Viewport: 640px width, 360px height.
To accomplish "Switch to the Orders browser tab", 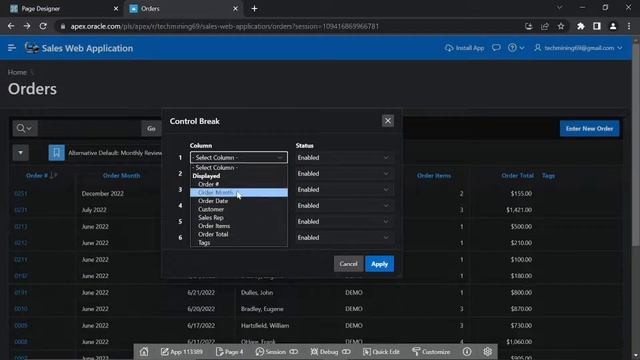I will tap(184, 9).
